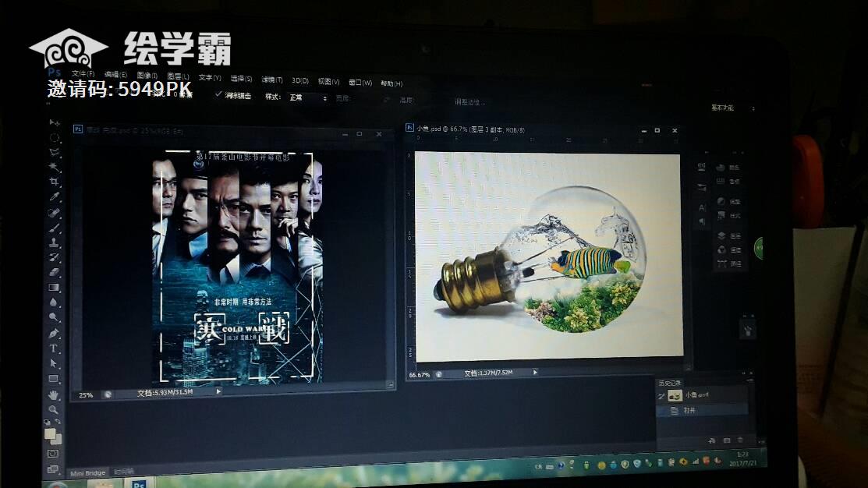Select the Hand tool
The width and height of the screenshot is (868, 488).
click(x=54, y=394)
